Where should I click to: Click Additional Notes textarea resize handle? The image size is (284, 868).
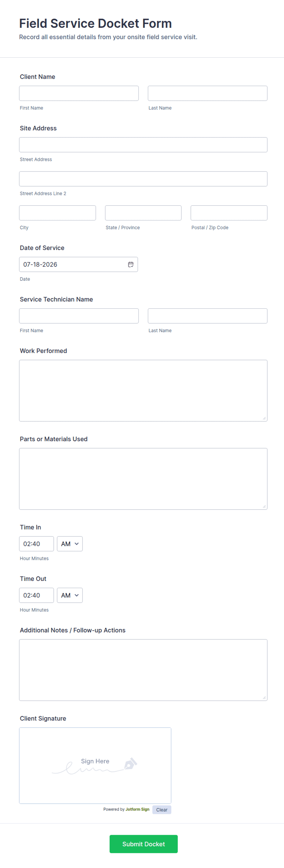[x=264, y=698]
